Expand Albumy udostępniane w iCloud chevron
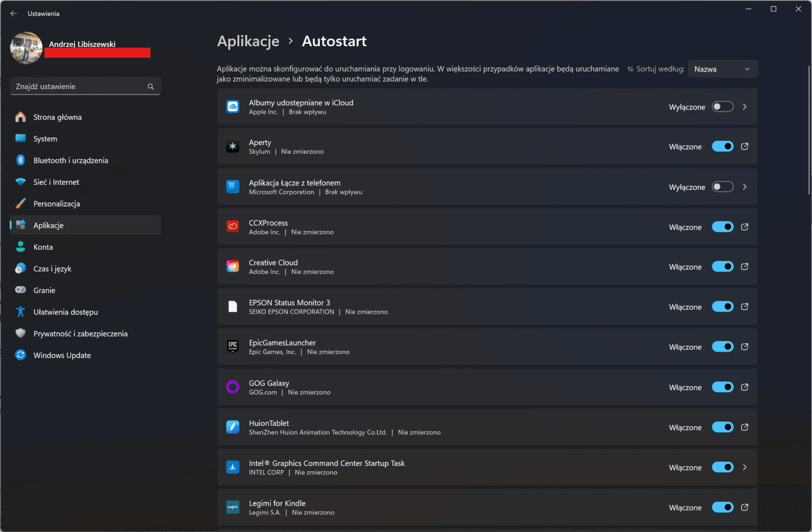 (x=745, y=107)
